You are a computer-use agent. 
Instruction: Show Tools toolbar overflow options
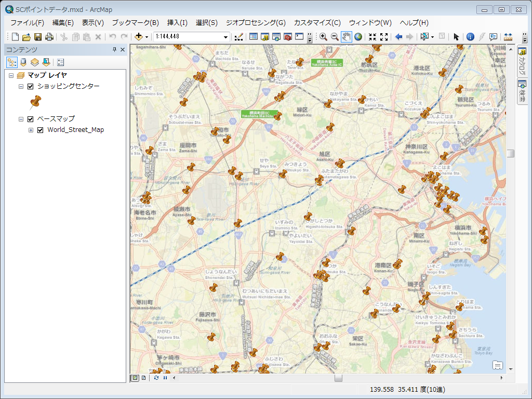pos(525,37)
